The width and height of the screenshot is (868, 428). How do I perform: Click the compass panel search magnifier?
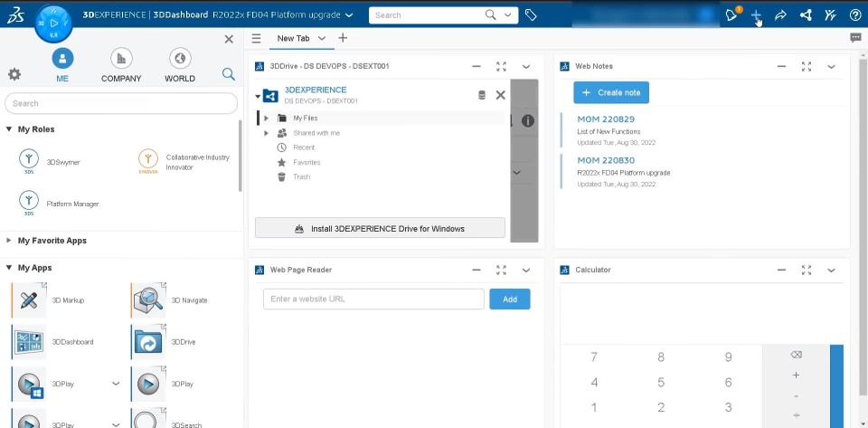pos(229,74)
